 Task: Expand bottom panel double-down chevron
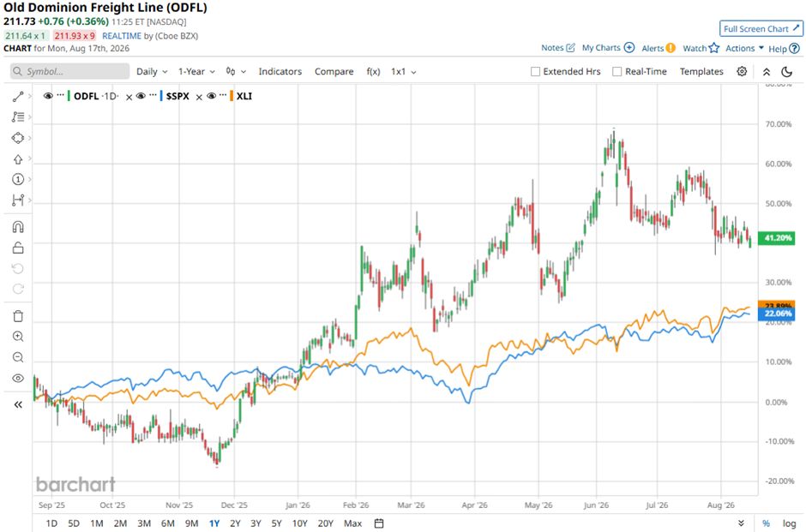click(x=741, y=523)
